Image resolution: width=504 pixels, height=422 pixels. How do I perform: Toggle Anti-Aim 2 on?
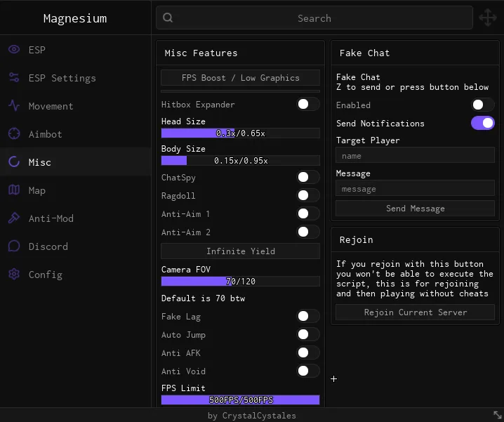point(308,232)
